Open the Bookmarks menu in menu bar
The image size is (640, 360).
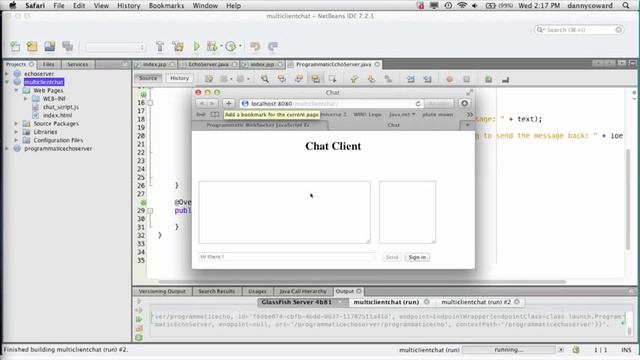click(x=166, y=6)
